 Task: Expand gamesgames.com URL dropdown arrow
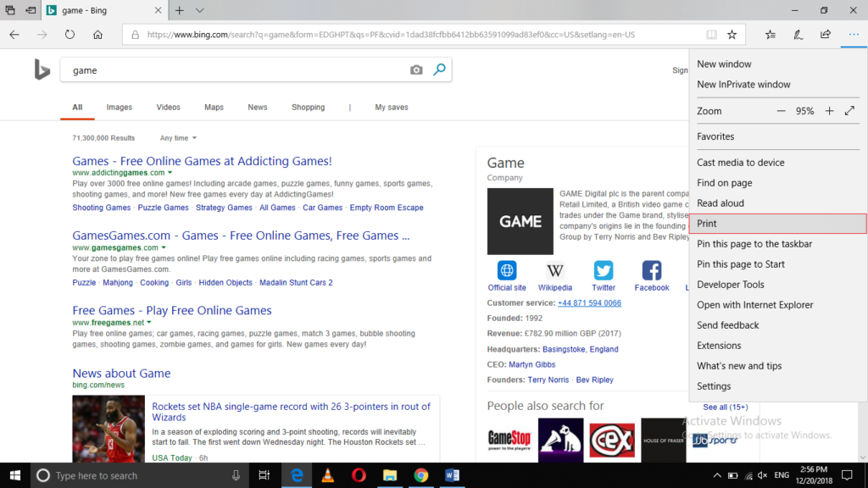point(164,247)
